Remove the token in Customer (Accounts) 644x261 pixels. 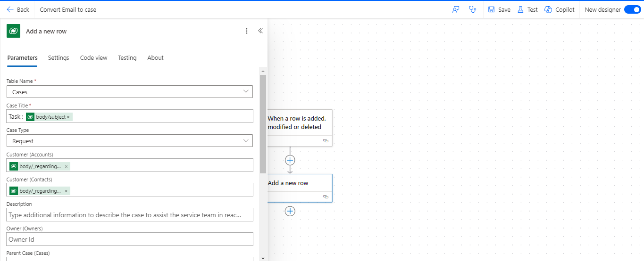point(66,166)
